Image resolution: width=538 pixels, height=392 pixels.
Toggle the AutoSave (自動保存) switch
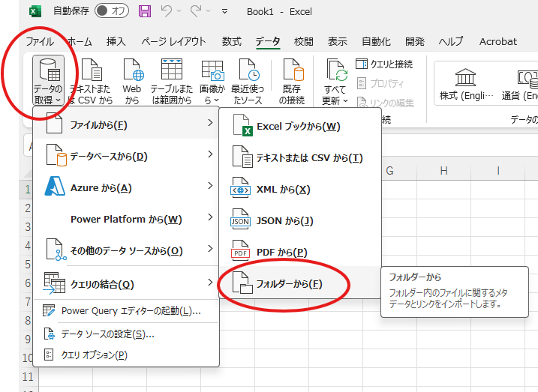click(x=112, y=11)
